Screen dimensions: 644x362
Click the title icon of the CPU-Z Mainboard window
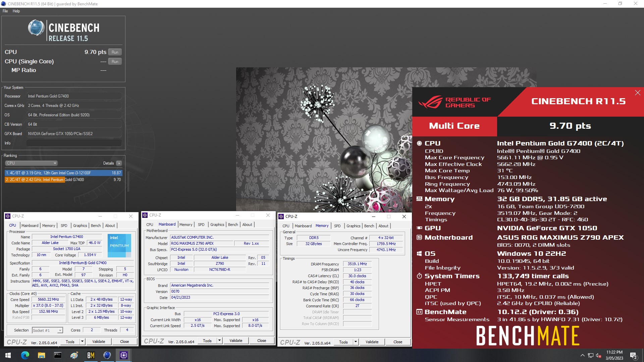click(145, 215)
